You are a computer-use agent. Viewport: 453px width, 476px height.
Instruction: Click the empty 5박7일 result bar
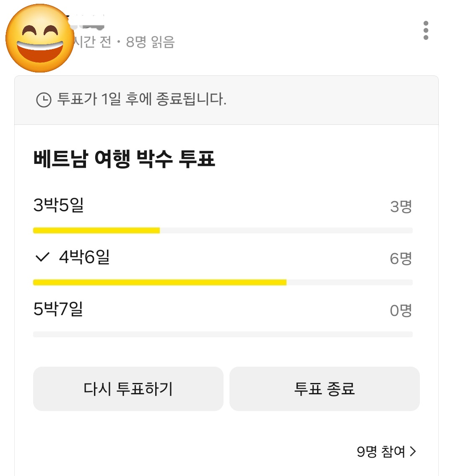click(x=222, y=334)
